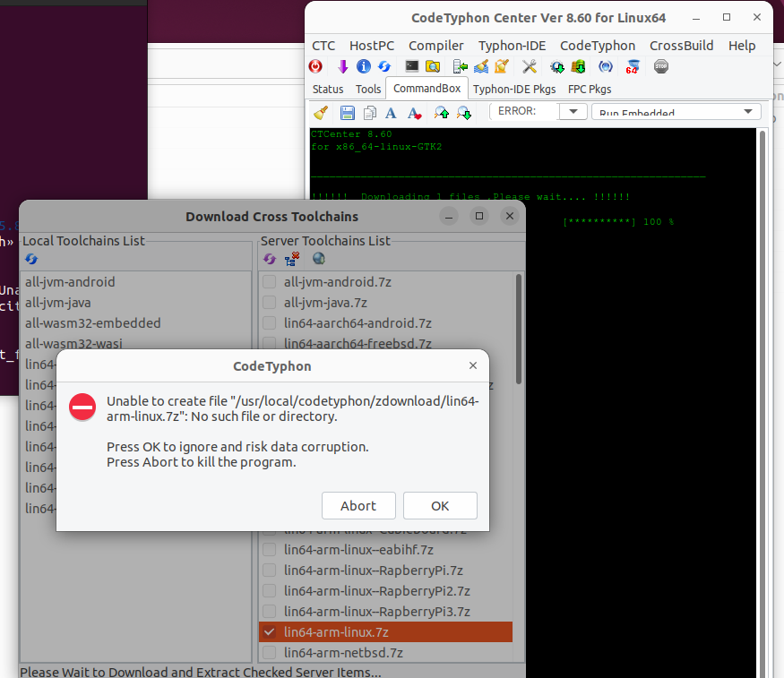This screenshot has height=678, width=784.
Task: Check the all-jvm-java.7z checkbox
Action: pyautogui.click(x=270, y=302)
